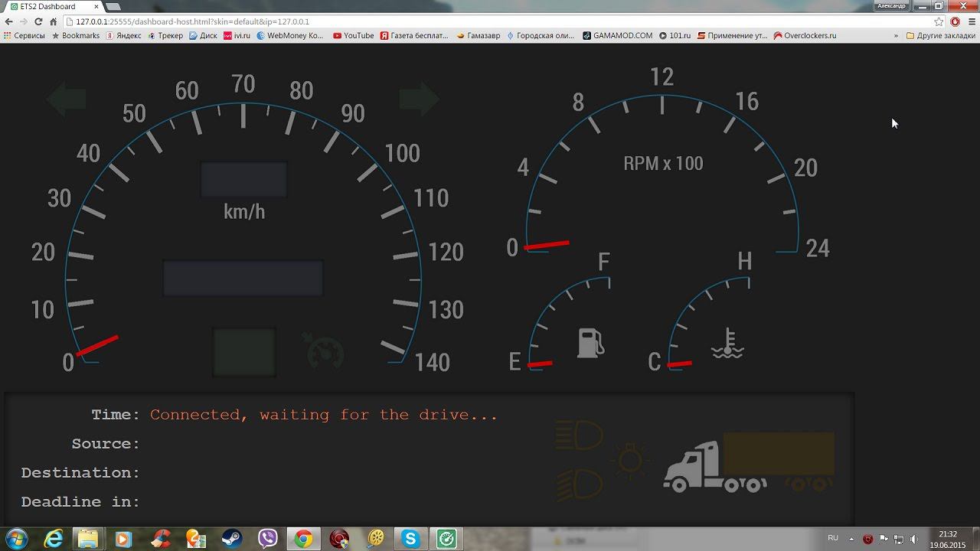
Task: Open the YouTube bookmark
Action: click(353, 36)
